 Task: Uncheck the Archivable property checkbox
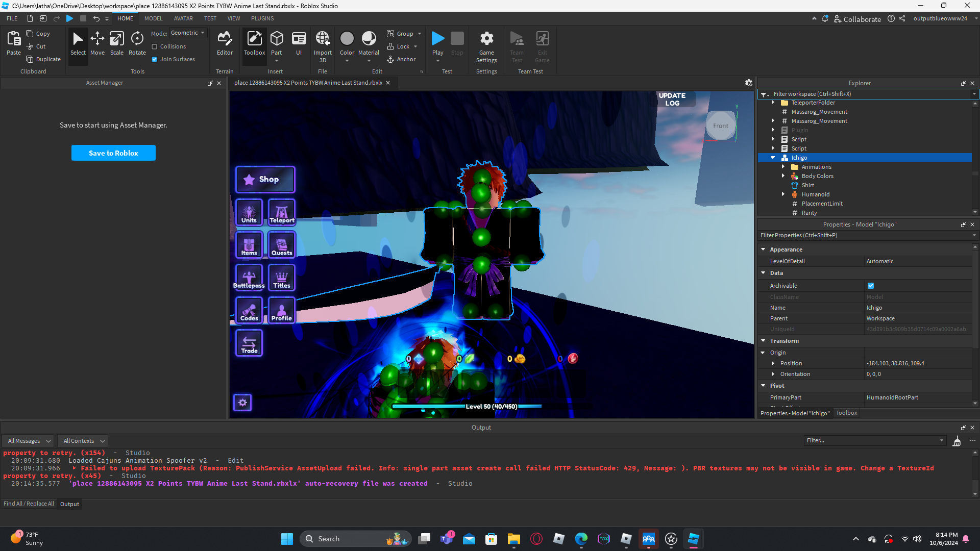(871, 286)
